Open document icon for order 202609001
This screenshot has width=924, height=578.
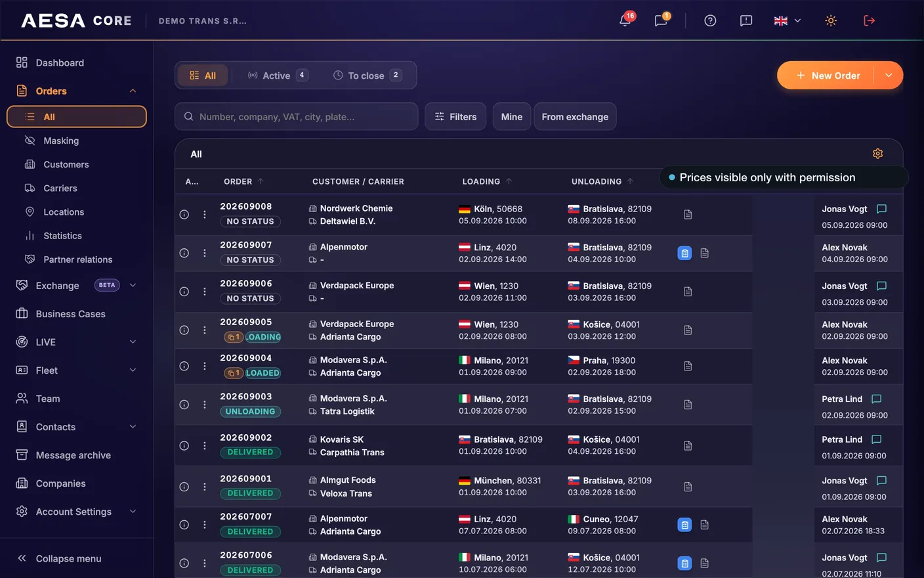click(688, 487)
